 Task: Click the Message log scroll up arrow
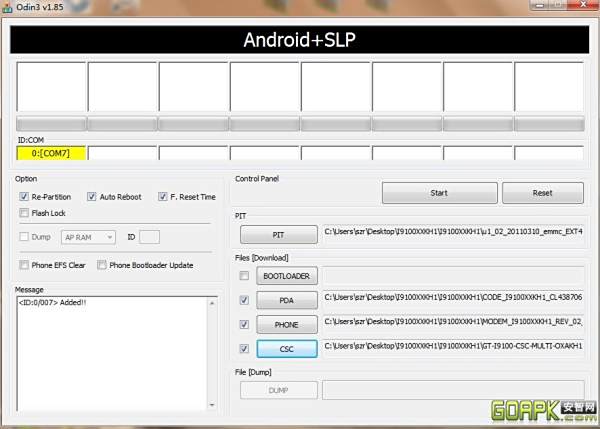(212, 303)
